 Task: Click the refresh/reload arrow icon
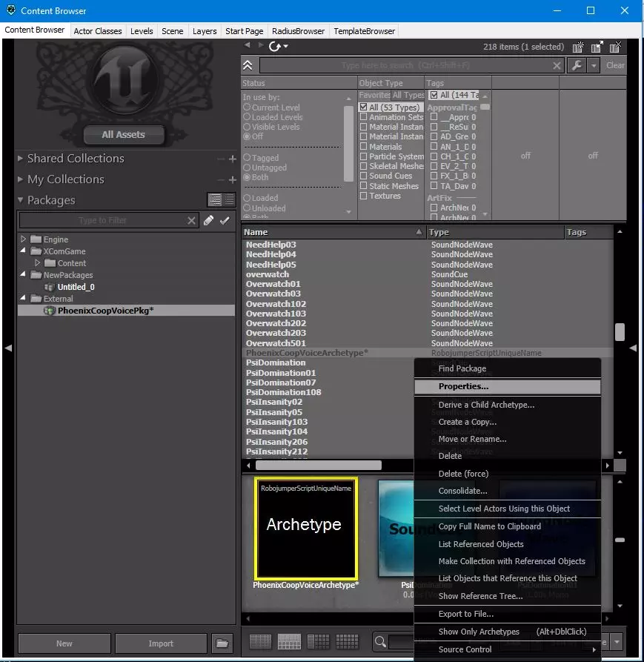pos(275,47)
